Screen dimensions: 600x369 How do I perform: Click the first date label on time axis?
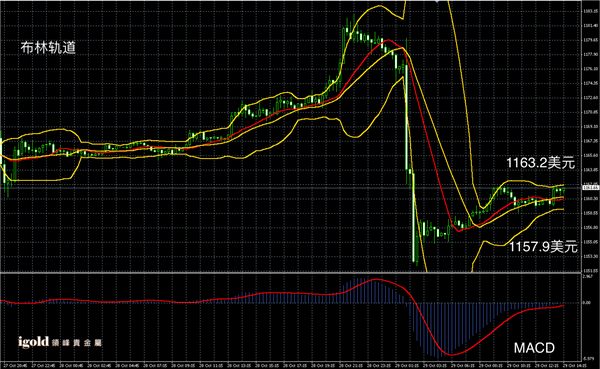tap(14, 366)
